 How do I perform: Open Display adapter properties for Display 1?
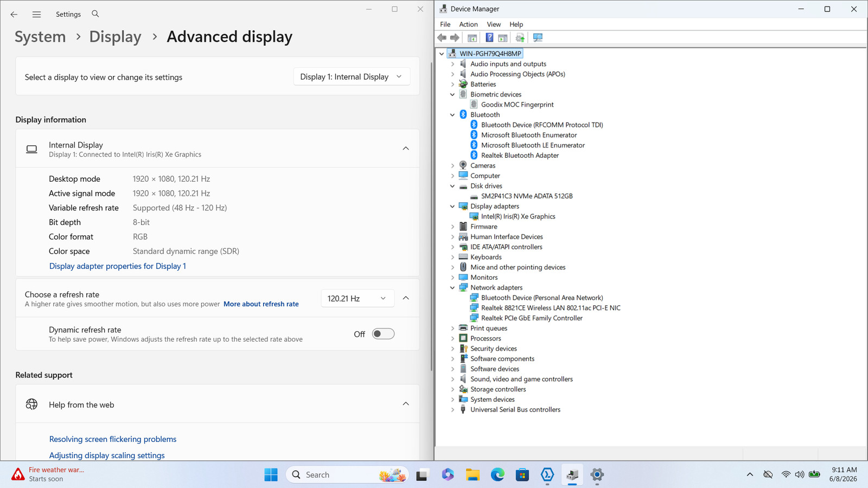[118, 266]
